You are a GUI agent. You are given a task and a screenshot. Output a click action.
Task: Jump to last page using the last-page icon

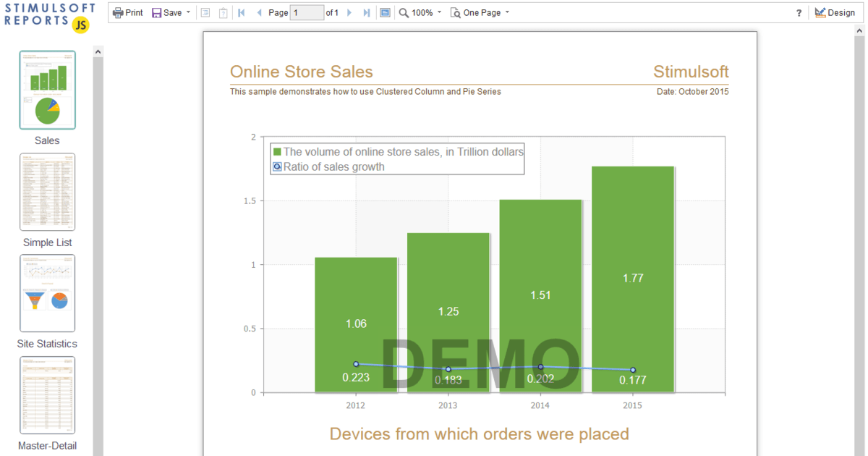coord(366,12)
